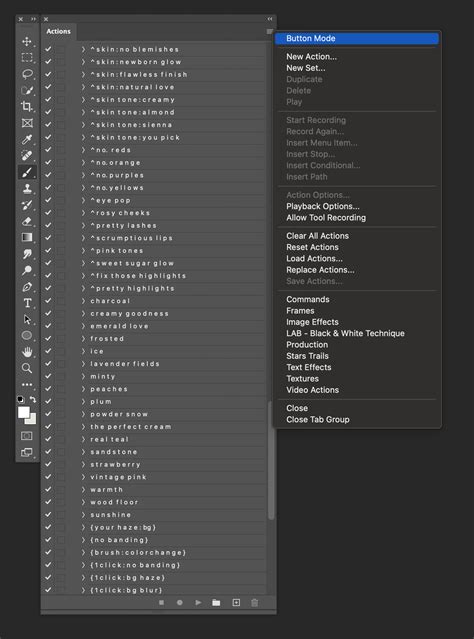Swap foreground and background colors
This screenshot has height=639, width=474.
click(33, 399)
